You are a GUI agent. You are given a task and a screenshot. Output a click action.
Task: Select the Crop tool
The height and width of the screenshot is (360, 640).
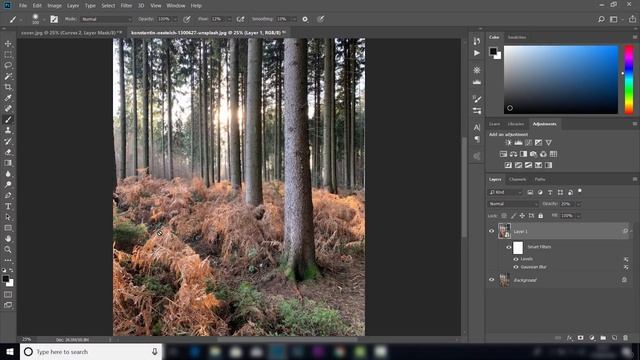click(8, 87)
